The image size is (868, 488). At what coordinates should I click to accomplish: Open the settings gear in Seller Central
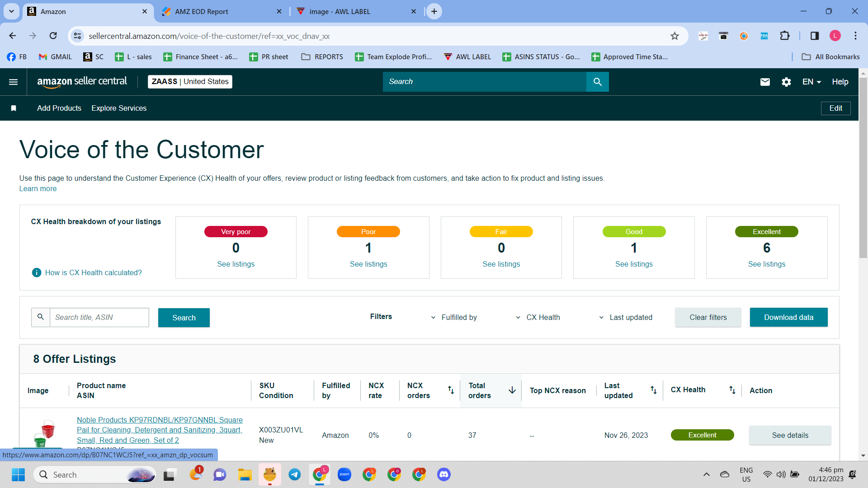tap(786, 82)
